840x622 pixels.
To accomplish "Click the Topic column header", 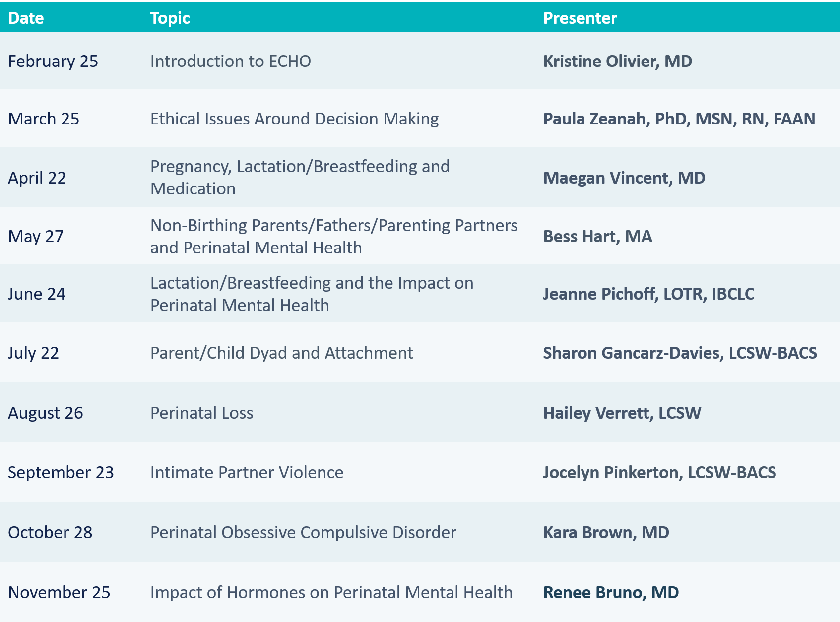I will point(170,18).
